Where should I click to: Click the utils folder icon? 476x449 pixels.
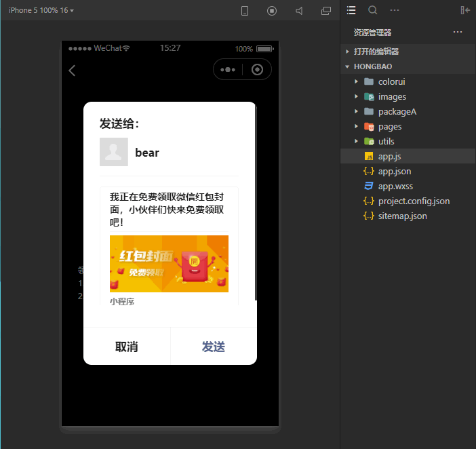click(369, 141)
